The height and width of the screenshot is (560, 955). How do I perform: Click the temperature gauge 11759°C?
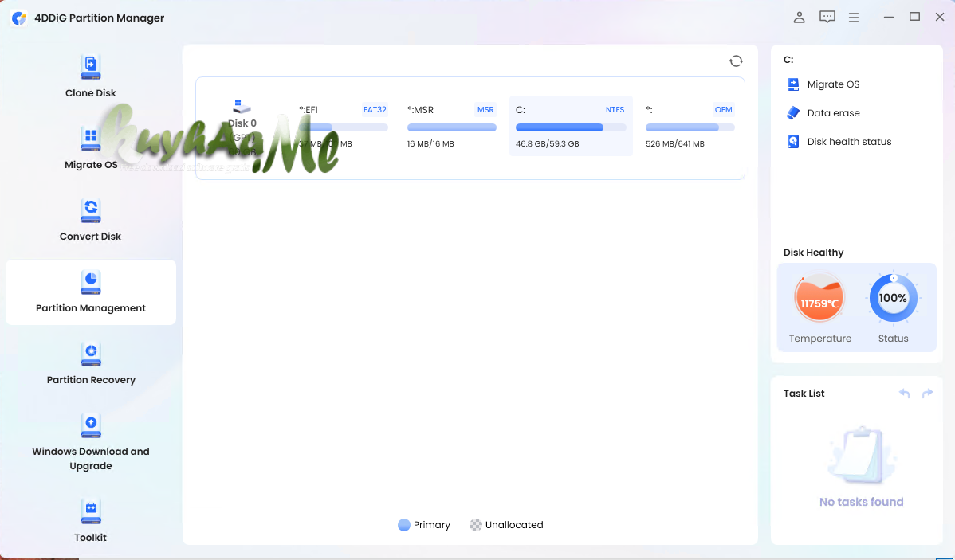(819, 299)
